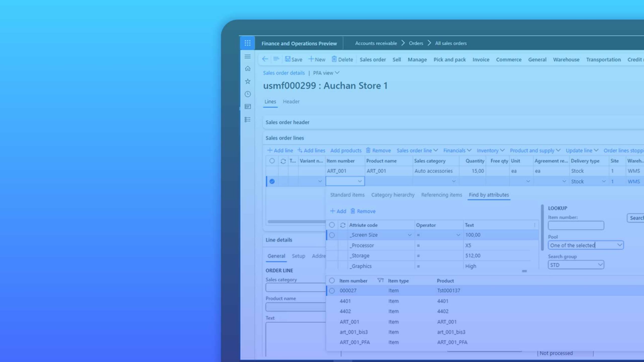
Task: Switch to the Header tab
Action: (x=291, y=101)
